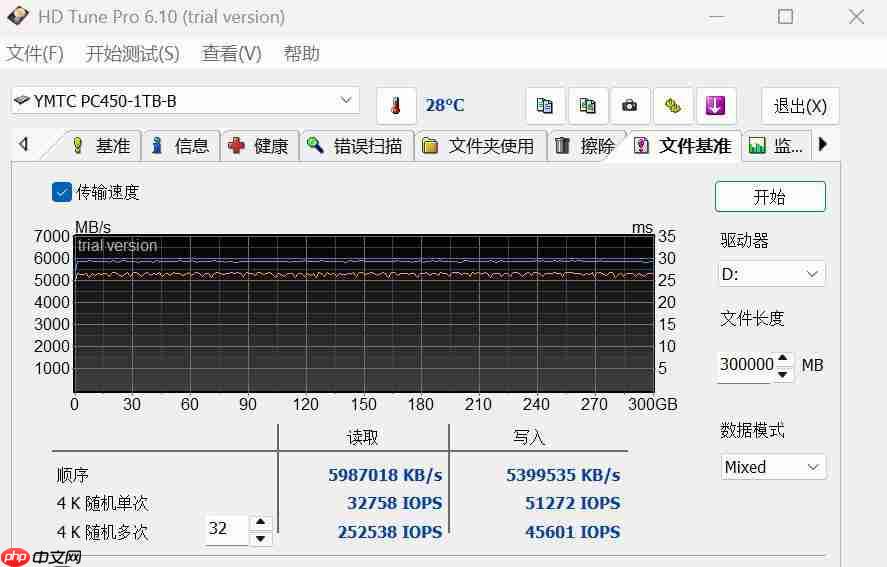Click the thermometer temperature icon
This screenshot has width=887, height=567.
[396, 106]
